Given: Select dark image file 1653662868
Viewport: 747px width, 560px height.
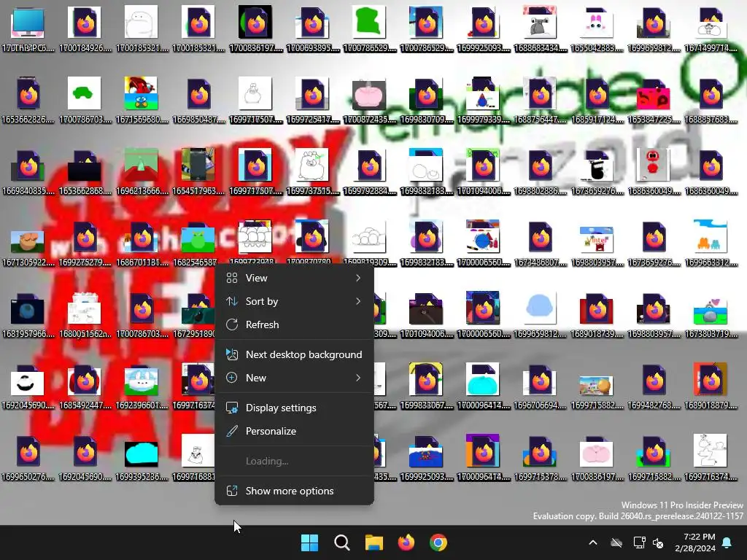Looking at the screenshot, I should click(85, 172).
